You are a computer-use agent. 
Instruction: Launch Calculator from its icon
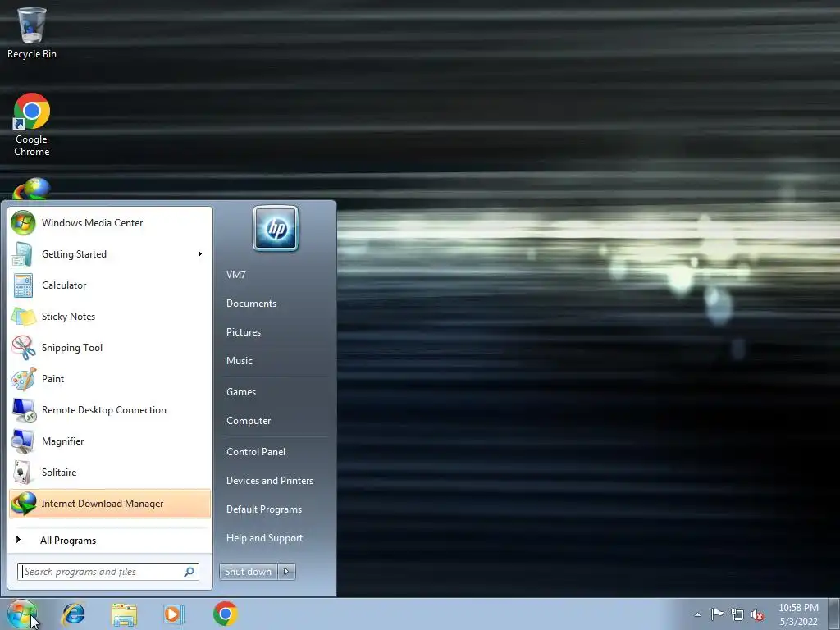[23, 285]
